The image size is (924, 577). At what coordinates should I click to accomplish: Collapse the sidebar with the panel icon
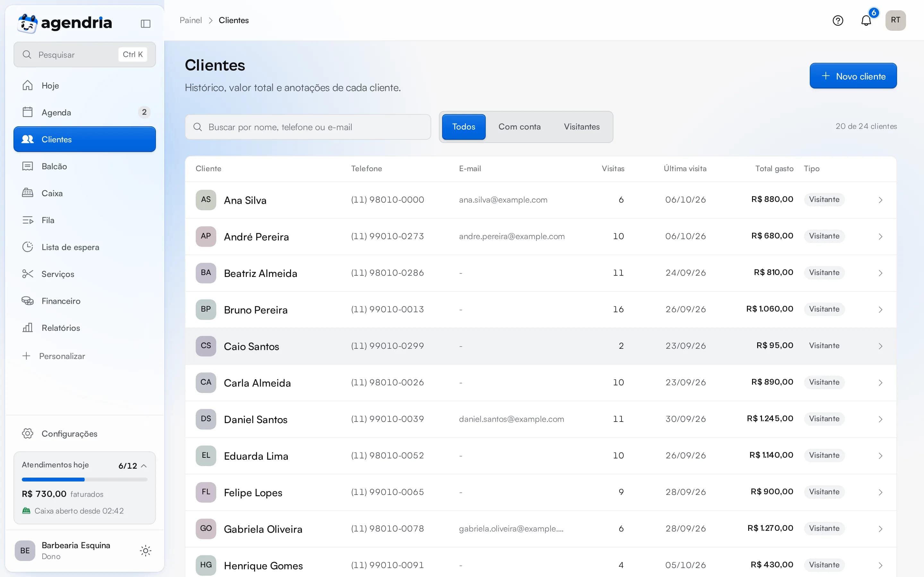(x=145, y=24)
